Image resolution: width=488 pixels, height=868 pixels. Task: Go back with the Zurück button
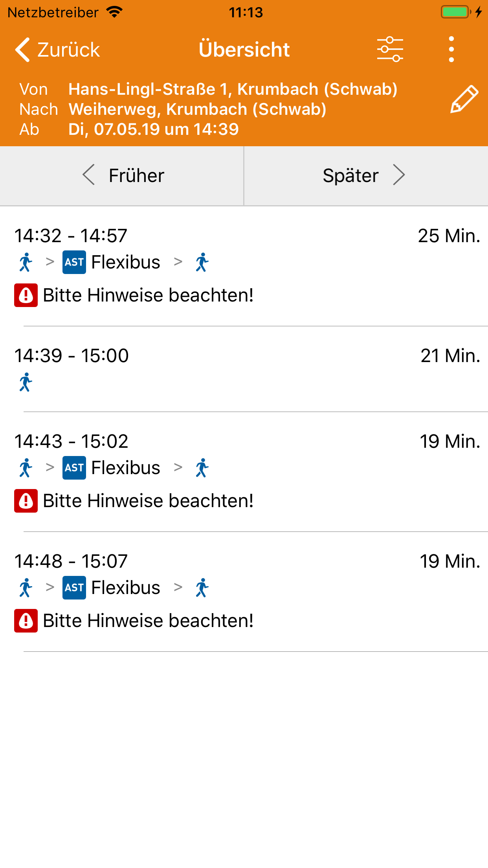tap(58, 50)
